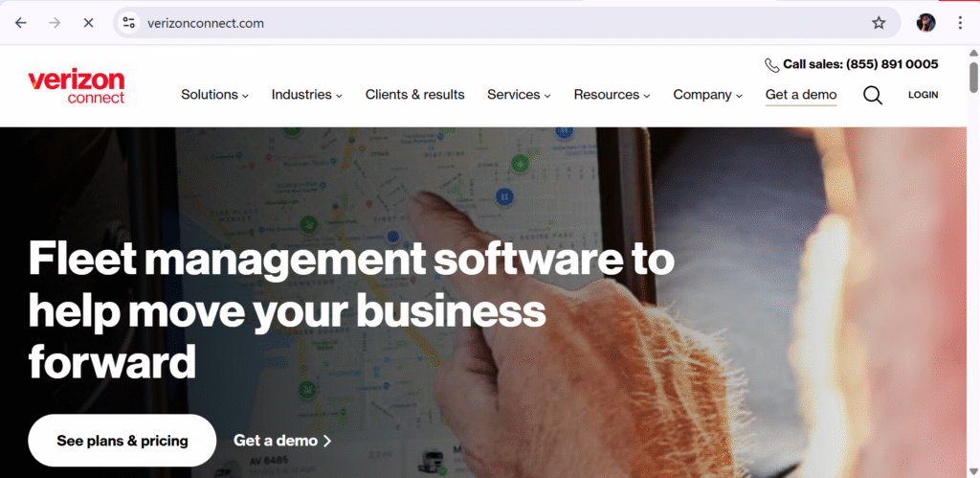980x478 pixels.
Task: Click the LOGIN link
Action: tap(924, 95)
